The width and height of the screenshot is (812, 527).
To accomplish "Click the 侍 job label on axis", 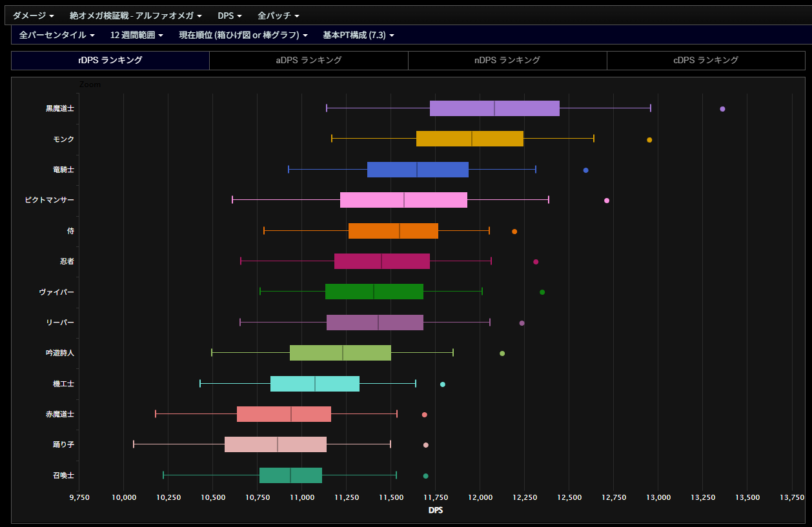I will pyautogui.click(x=70, y=231).
